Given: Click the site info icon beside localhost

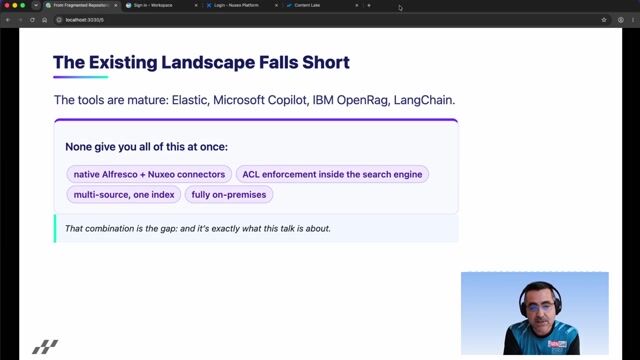Looking at the screenshot, I should click(x=59, y=20).
